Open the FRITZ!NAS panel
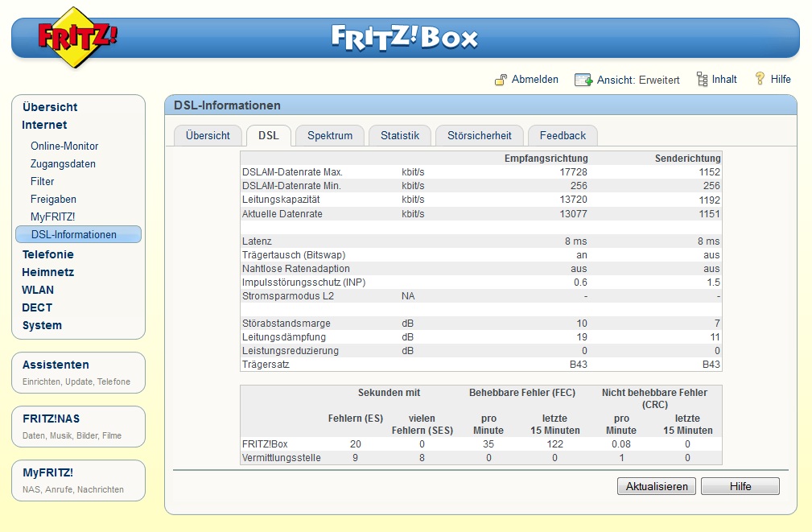The image size is (812, 532). pyautogui.click(x=78, y=427)
